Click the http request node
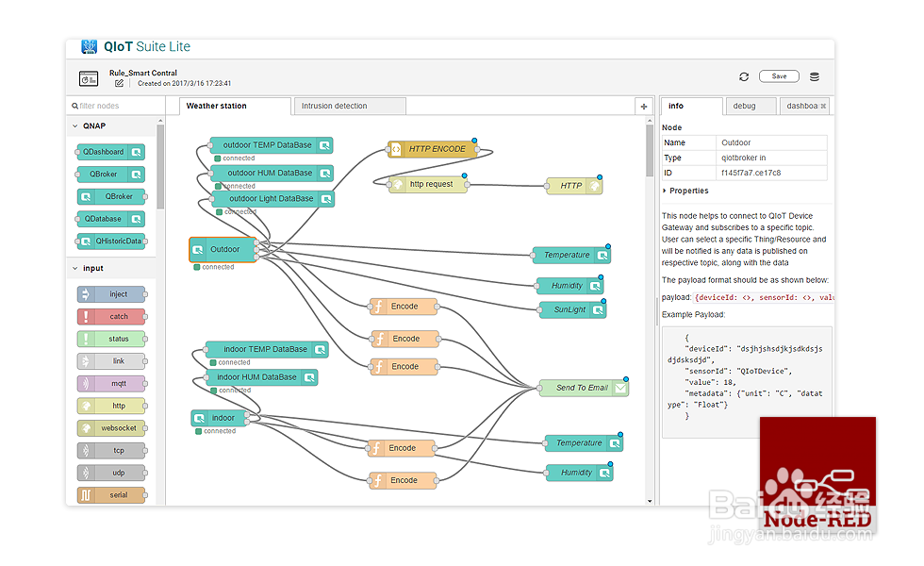 pos(428,185)
